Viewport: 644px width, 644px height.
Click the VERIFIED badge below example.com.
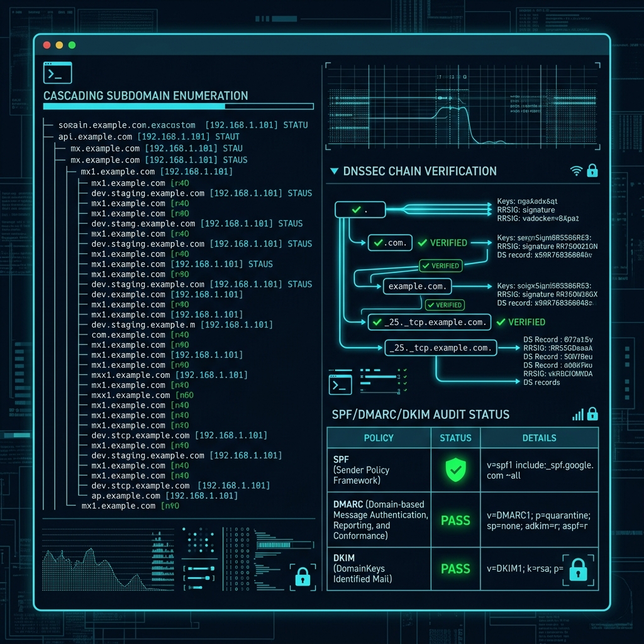coord(445,305)
